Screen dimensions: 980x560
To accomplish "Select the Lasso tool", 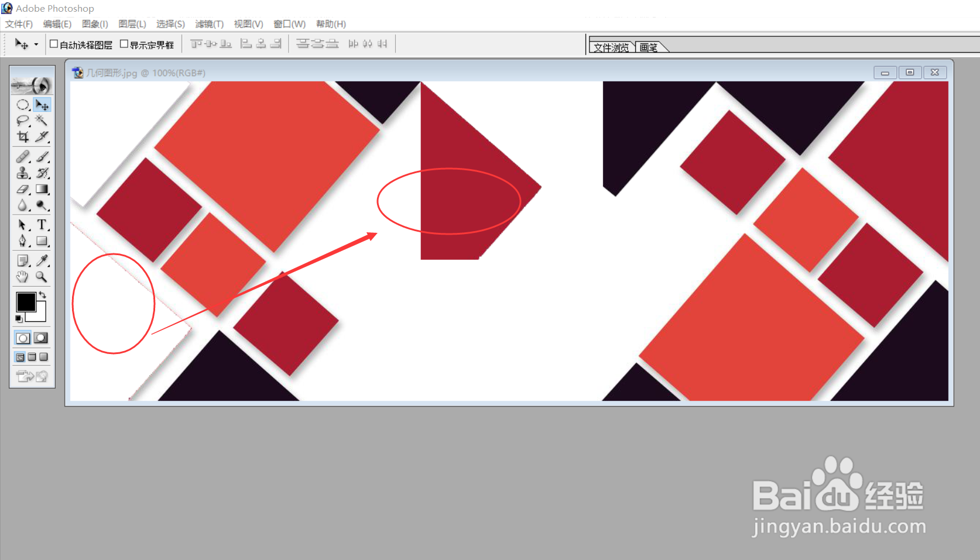I will pos(23,121).
